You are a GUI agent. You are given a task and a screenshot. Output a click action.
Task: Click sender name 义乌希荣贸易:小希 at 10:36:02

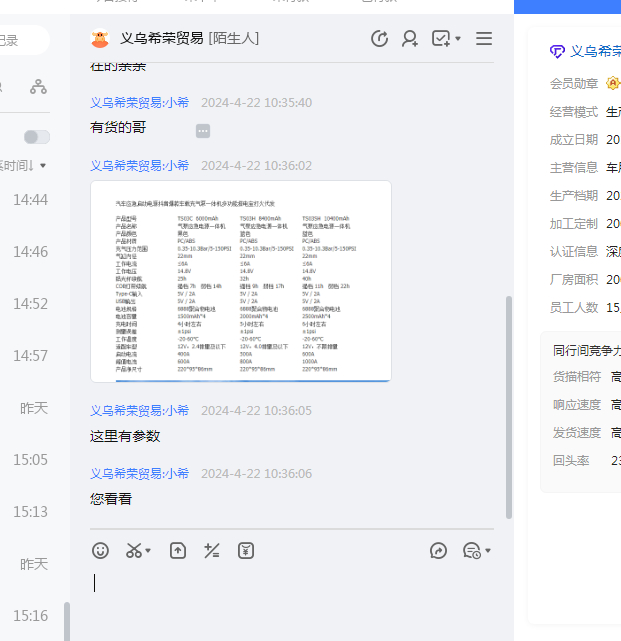(x=139, y=166)
